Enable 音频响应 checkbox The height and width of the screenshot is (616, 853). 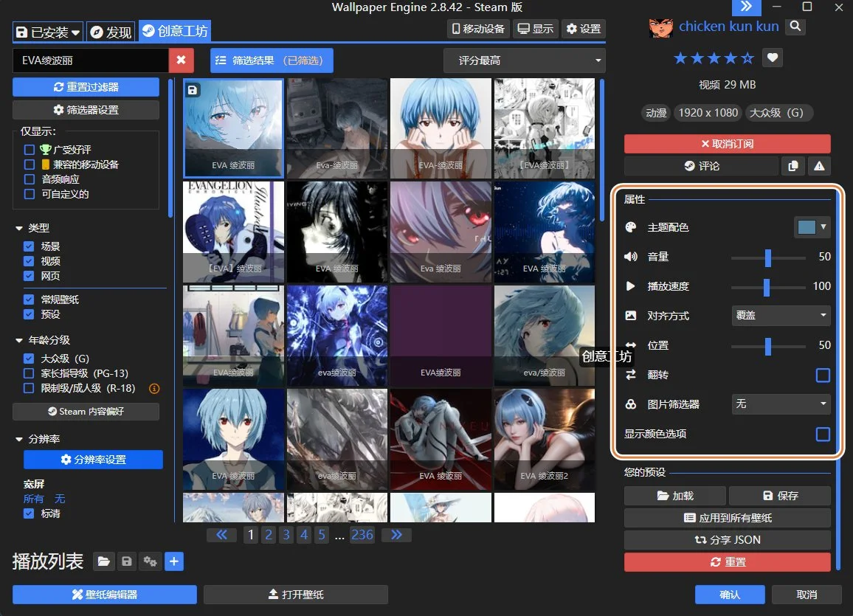(30, 179)
